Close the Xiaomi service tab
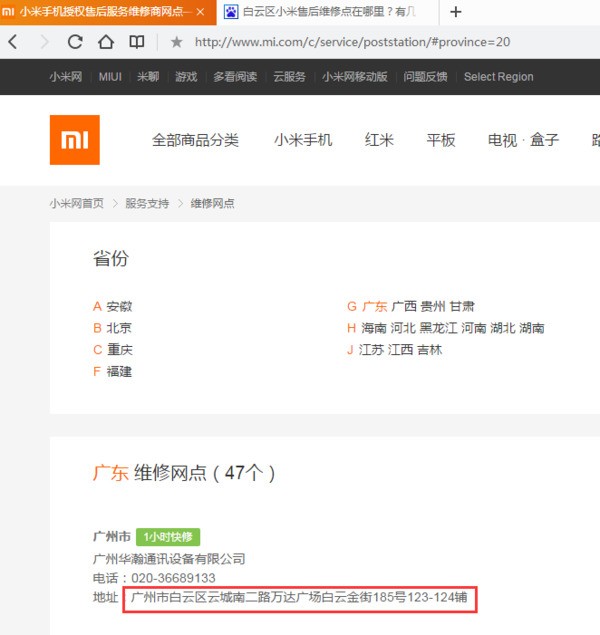The height and width of the screenshot is (635, 600). (201, 12)
